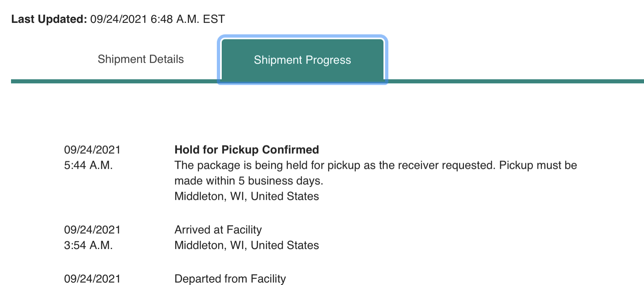Click the date above 3:54 A.M.

pyautogui.click(x=92, y=230)
